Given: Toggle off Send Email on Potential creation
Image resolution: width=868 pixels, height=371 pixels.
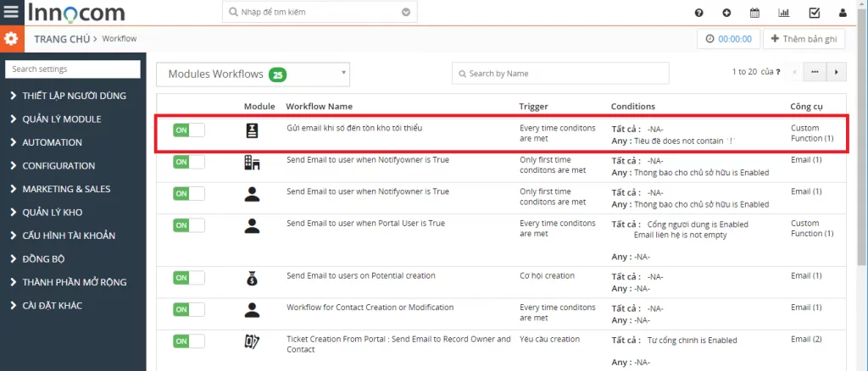Looking at the screenshot, I should pyautogui.click(x=189, y=278).
